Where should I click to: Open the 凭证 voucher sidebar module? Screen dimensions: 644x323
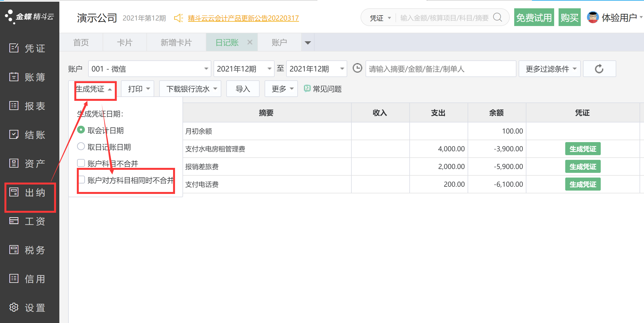[28, 48]
